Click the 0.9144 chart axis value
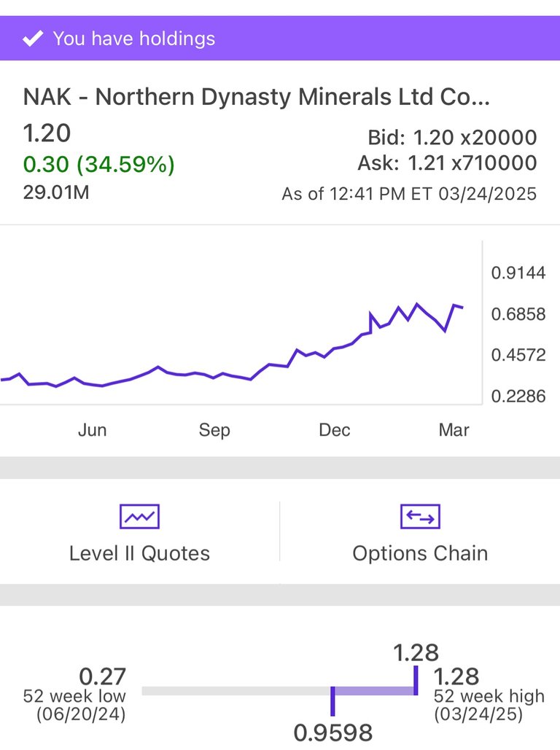The height and width of the screenshot is (750, 560). tap(518, 273)
